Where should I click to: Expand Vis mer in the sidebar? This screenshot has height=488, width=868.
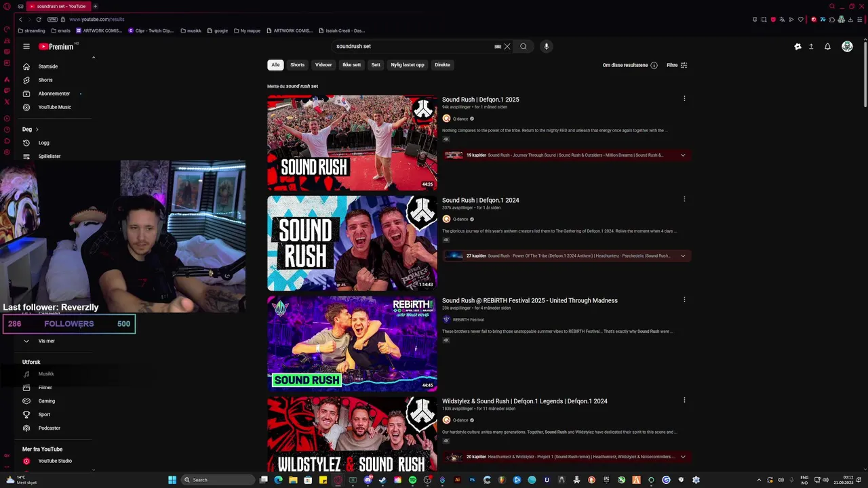point(46,341)
